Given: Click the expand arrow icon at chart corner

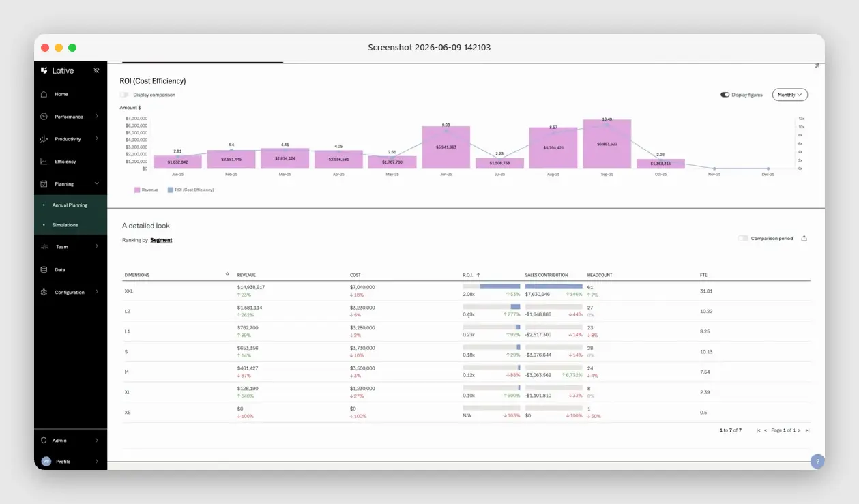Looking at the screenshot, I should 817,65.
